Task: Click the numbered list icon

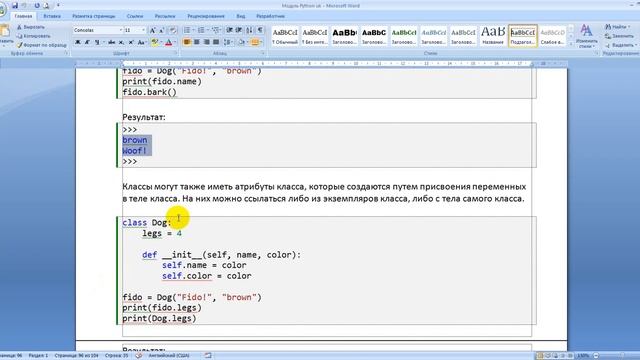Action: coord(201,30)
